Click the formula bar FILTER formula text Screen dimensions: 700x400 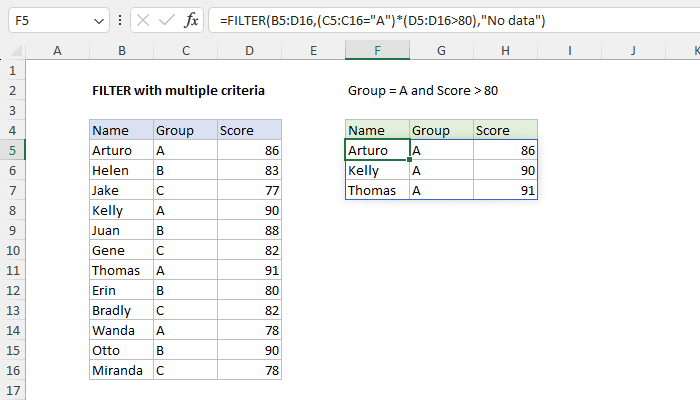(x=380, y=20)
